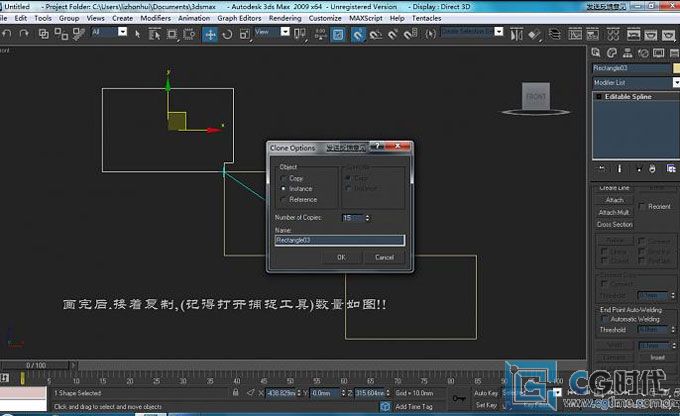
Task: Open the Select by Name tool
Action: coord(154,34)
